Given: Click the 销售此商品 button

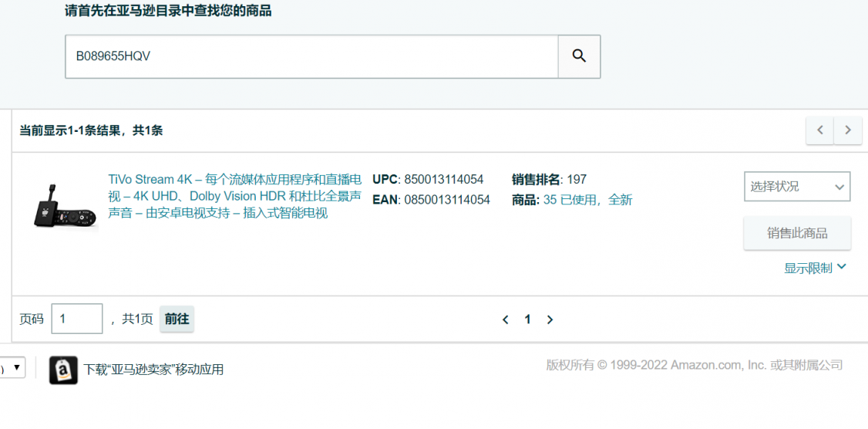Looking at the screenshot, I should pyautogui.click(x=797, y=233).
